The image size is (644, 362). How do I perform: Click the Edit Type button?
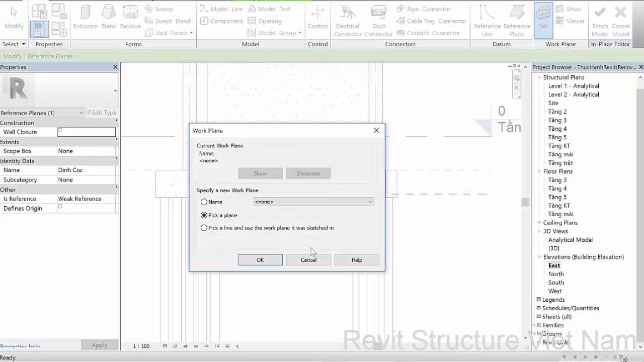tap(101, 113)
